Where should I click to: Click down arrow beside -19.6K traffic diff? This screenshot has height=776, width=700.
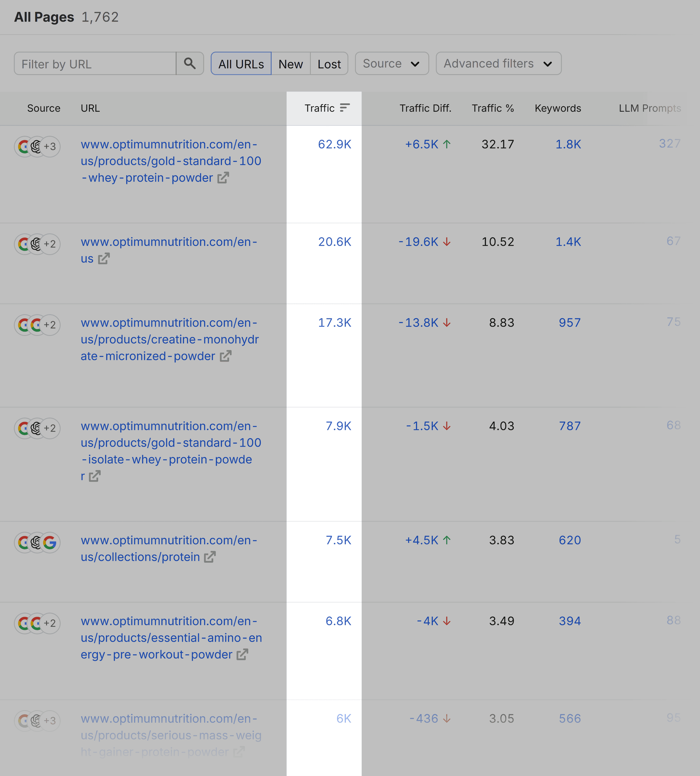[447, 242]
